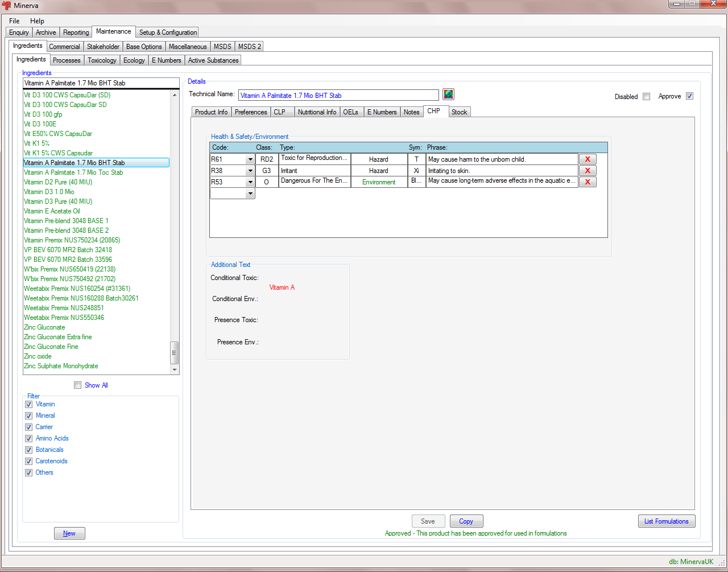Select Weetabix Premix NUS248851
The image size is (728, 572).
(64, 308)
